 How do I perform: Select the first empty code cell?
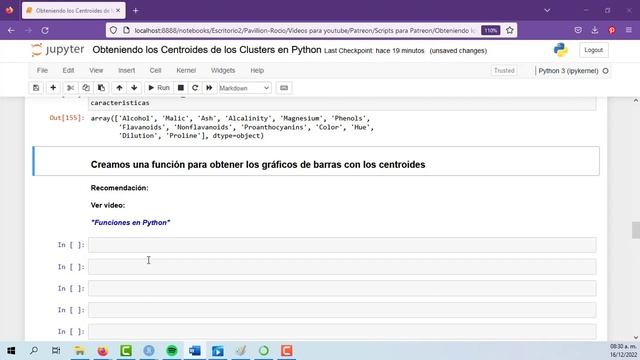point(342,245)
